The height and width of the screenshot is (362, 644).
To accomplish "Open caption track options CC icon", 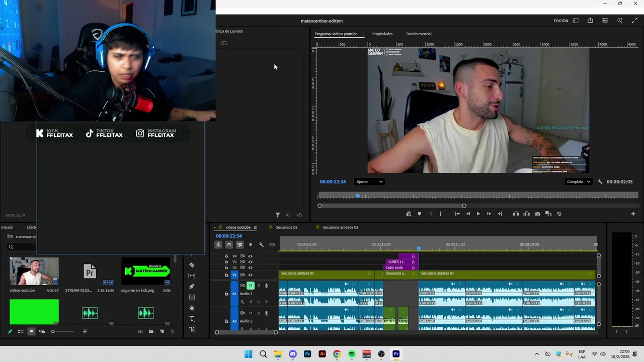I will pyautogui.click(x=272, y=245).
